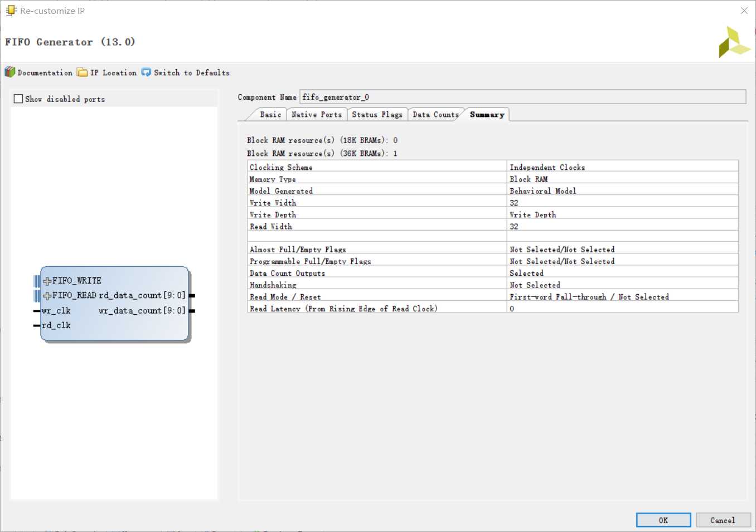Click Almost Full/Empty Flags row label
Viewport: 756px width, 532px height.
[x=298, y=250]
